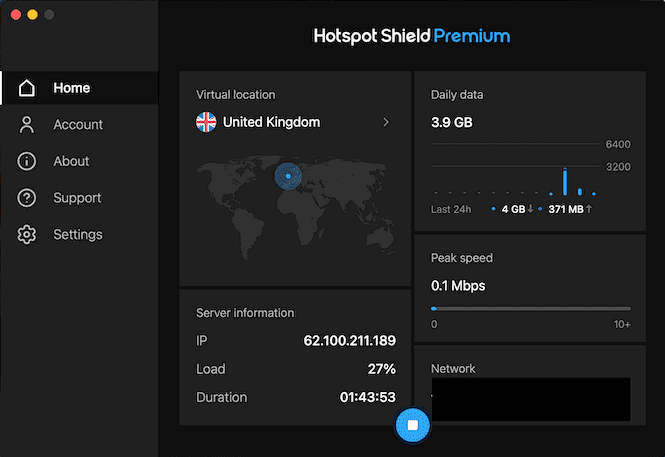Open the Account menu item
This screenshot has height=457, width=665.
78,125
